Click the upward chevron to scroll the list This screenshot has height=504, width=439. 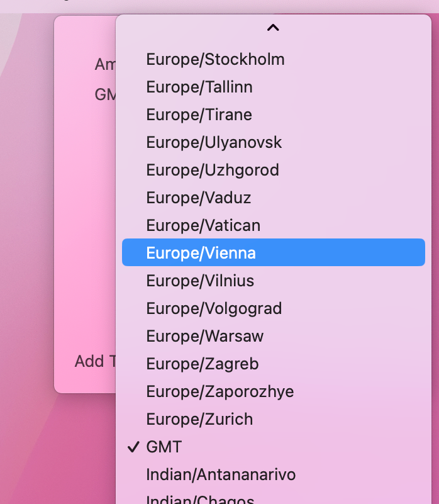(272, 28)
